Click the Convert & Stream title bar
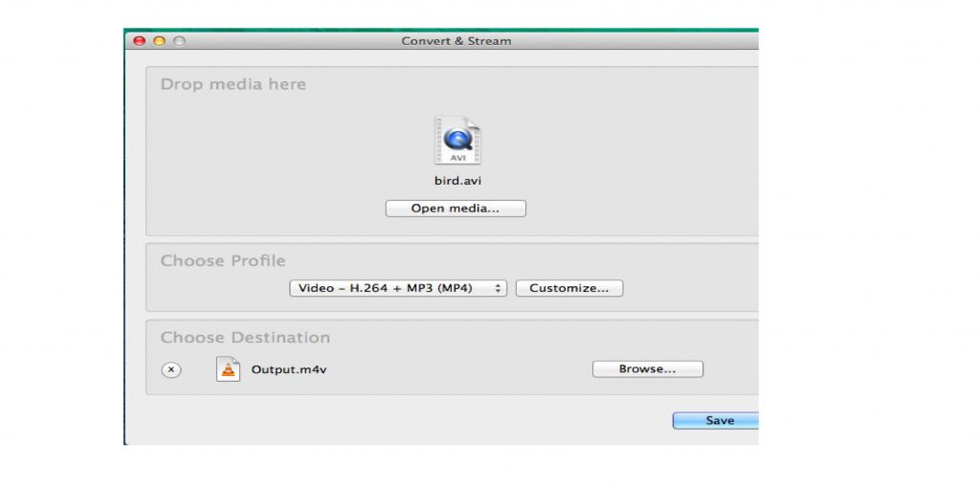The width and height of the screenshot is (980, 488). coord(456,41)
